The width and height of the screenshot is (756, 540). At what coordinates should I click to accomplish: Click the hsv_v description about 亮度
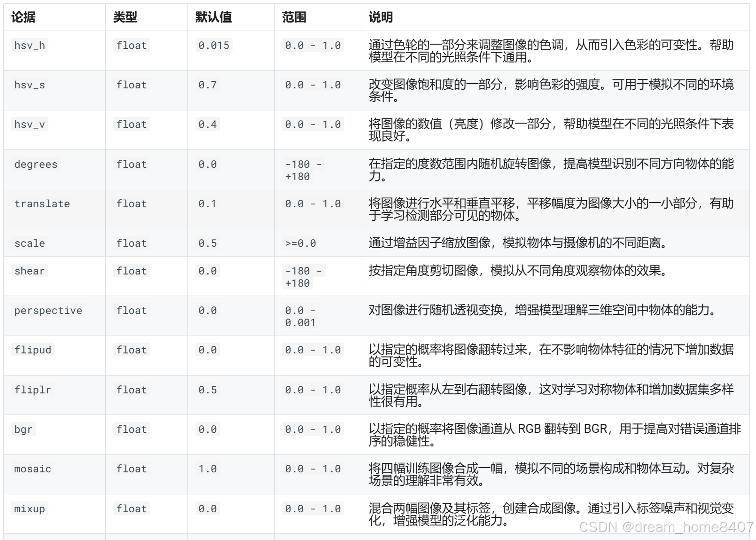(x=551, y=130)
